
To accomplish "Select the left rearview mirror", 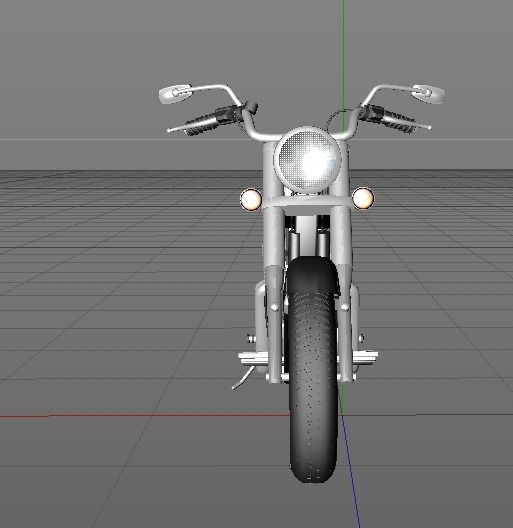I will 174,94.
